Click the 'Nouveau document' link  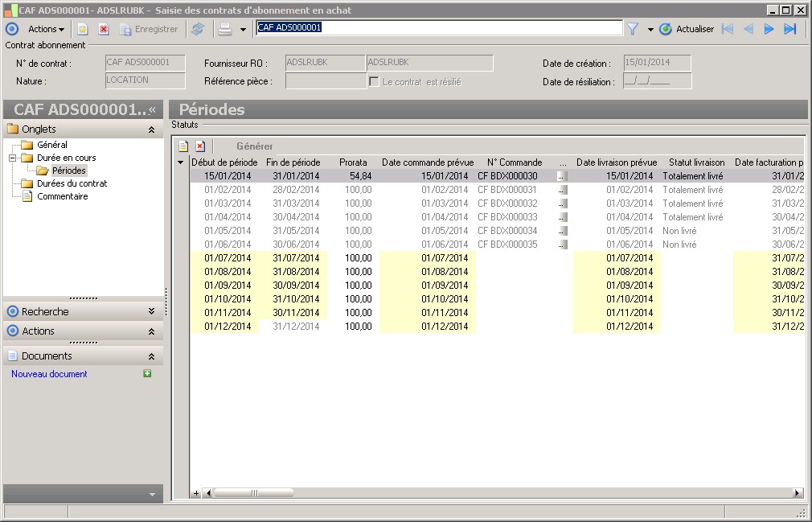(x=49, y=374)
